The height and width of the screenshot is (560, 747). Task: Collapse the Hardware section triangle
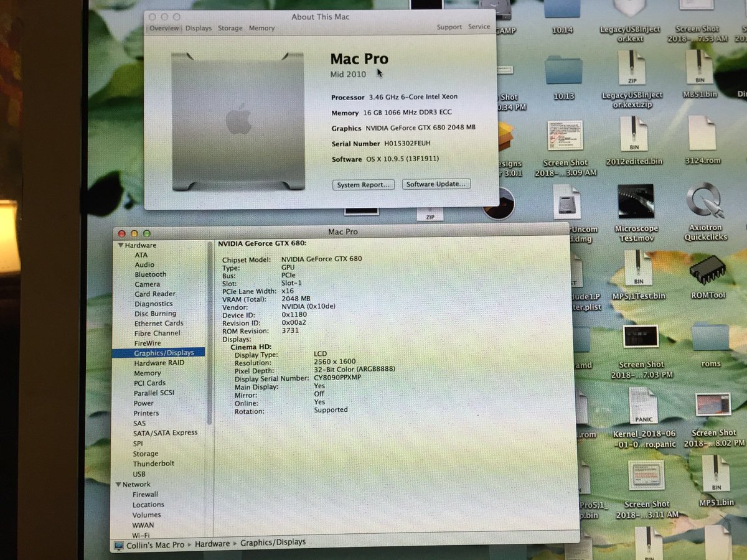[x=121, y=245]
